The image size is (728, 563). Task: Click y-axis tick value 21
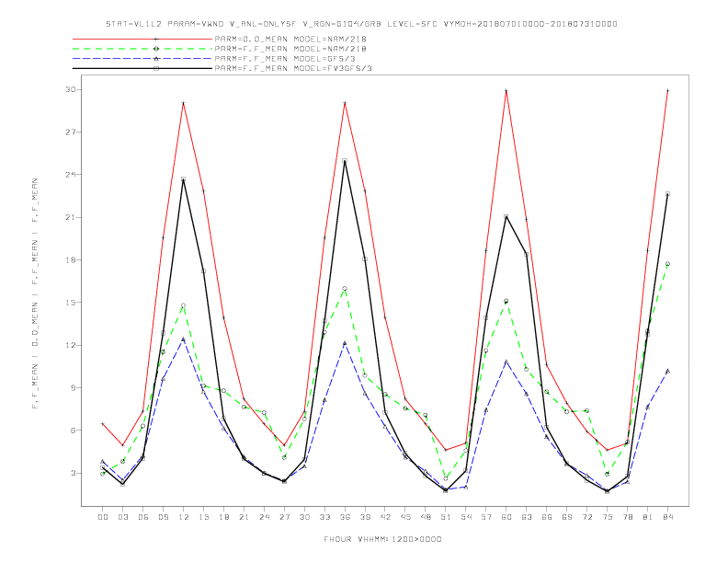(x=71, y=217)
